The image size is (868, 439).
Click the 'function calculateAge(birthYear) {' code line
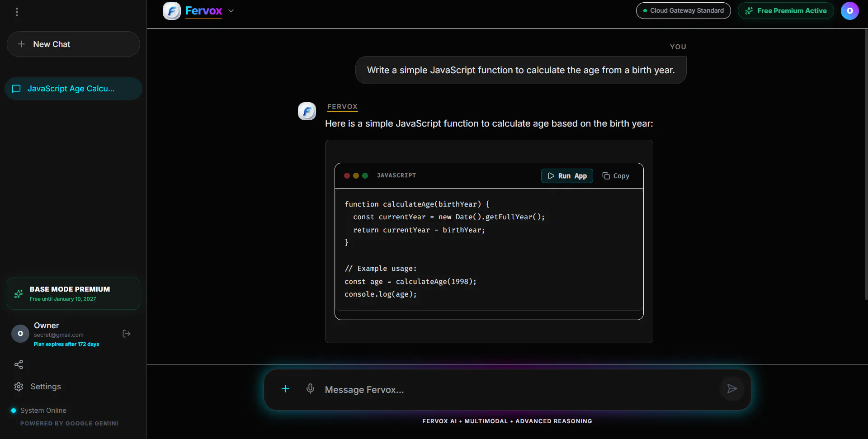coord(417,204)
